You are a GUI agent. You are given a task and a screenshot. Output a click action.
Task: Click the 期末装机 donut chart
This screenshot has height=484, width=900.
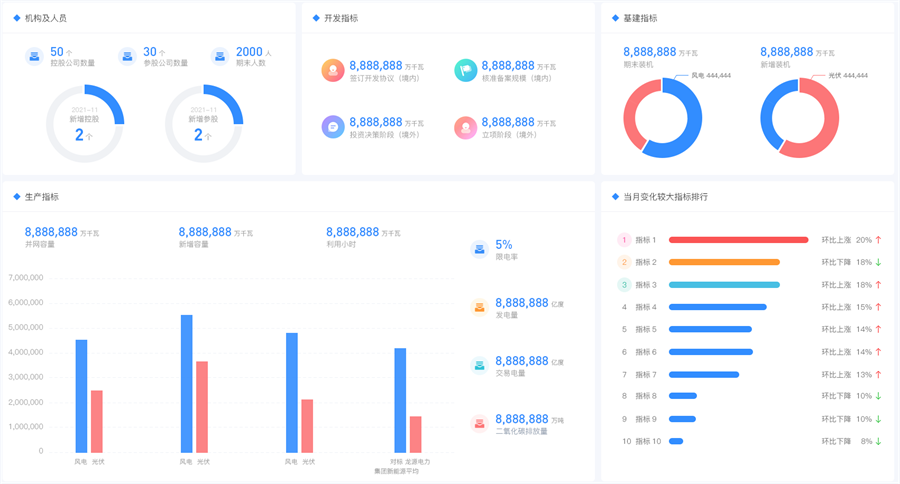(x=662, y=117)
